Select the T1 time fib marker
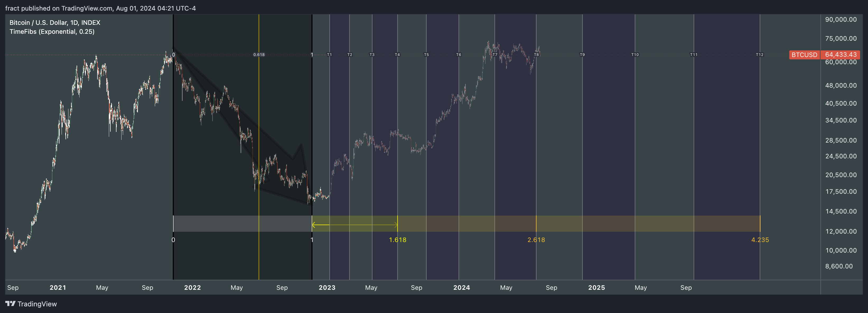The image size is (868, 313). pos(329,55)
